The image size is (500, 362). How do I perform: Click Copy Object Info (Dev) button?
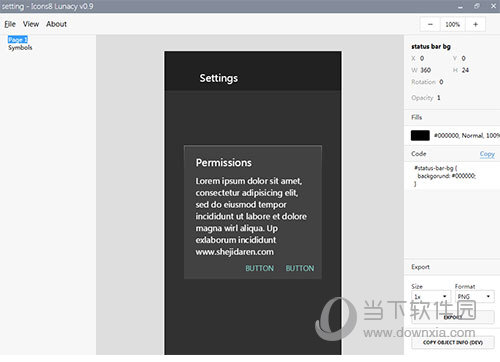click(x=453, y=342)
